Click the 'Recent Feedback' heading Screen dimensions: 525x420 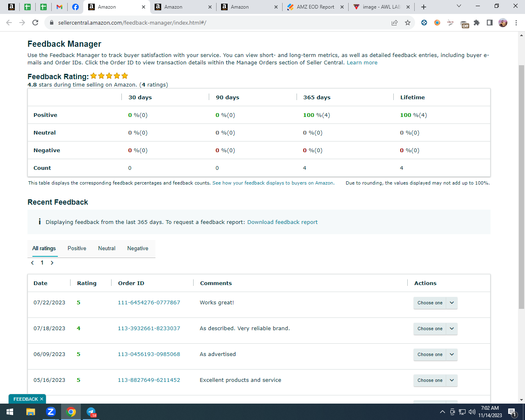click(58, 202)
